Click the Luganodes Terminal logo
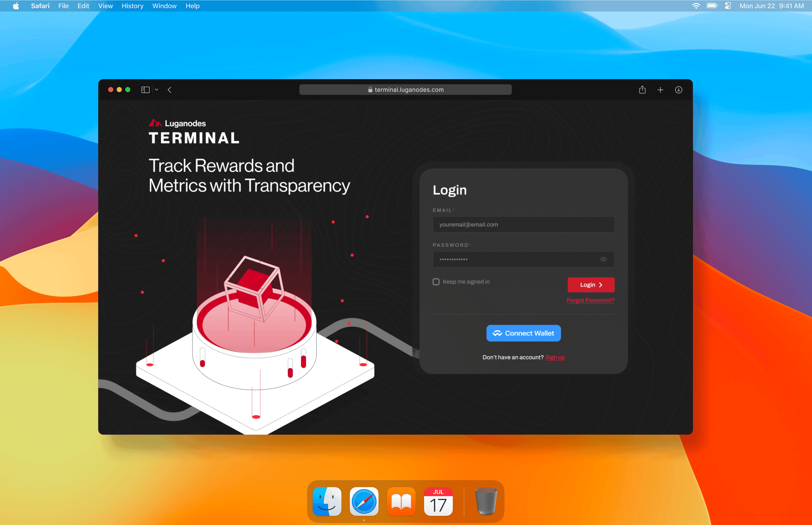812x525 pixels. tap(194, 132)
